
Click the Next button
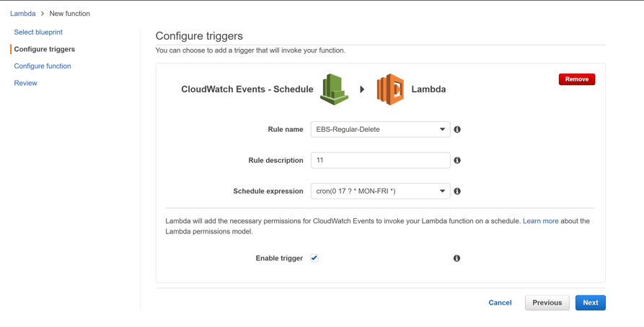pos(590,303)
